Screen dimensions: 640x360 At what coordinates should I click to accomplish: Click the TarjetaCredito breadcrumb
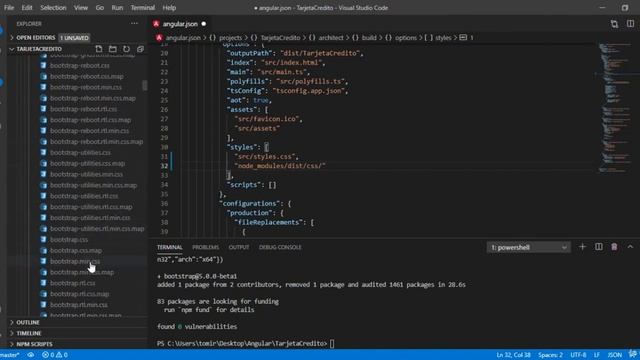(x=280, y=38)
